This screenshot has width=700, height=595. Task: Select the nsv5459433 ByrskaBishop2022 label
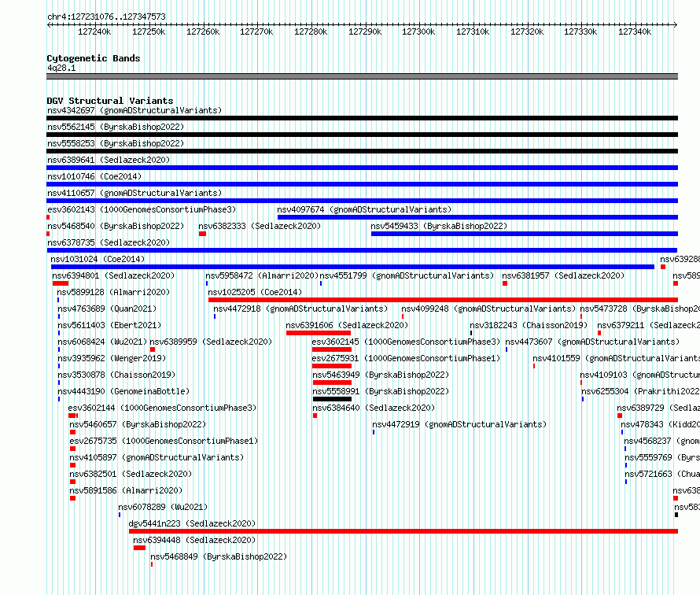[x=439, y=226]
